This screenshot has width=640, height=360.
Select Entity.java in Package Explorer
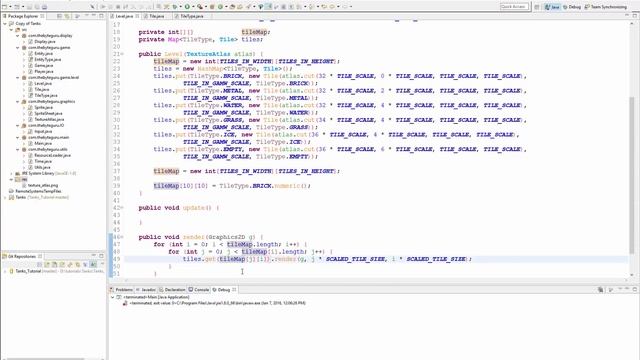(43, 53)
